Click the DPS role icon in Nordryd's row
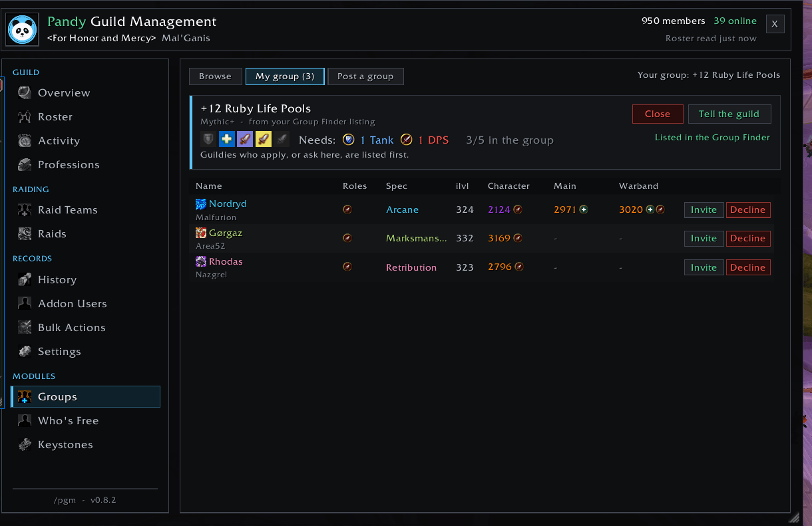812x526 pixels. pos(347,209)
